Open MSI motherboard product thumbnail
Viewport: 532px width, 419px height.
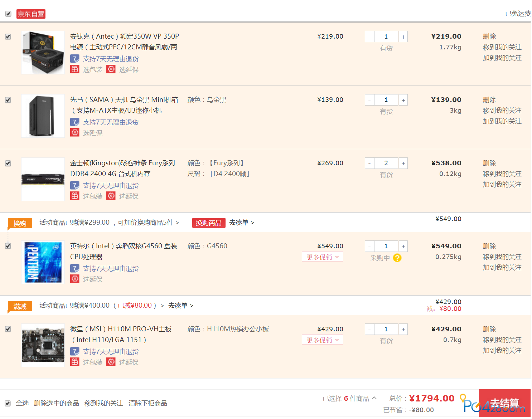click(43, 345)
